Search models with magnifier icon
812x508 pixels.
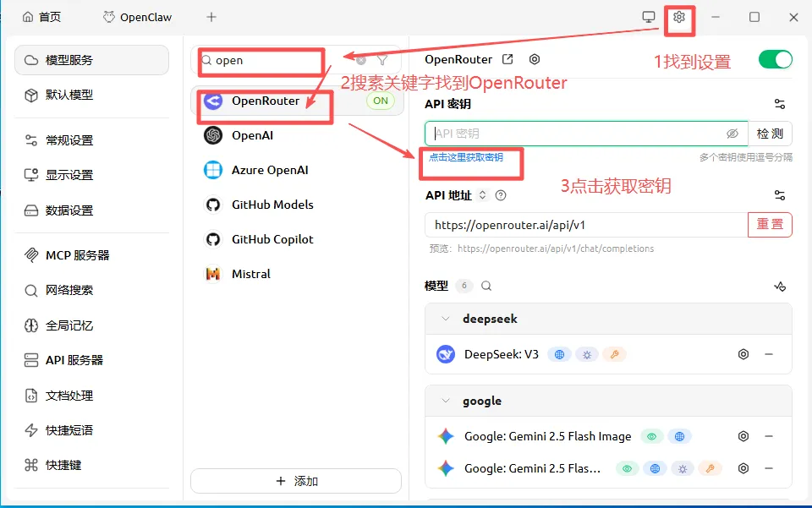coord(486,286)
